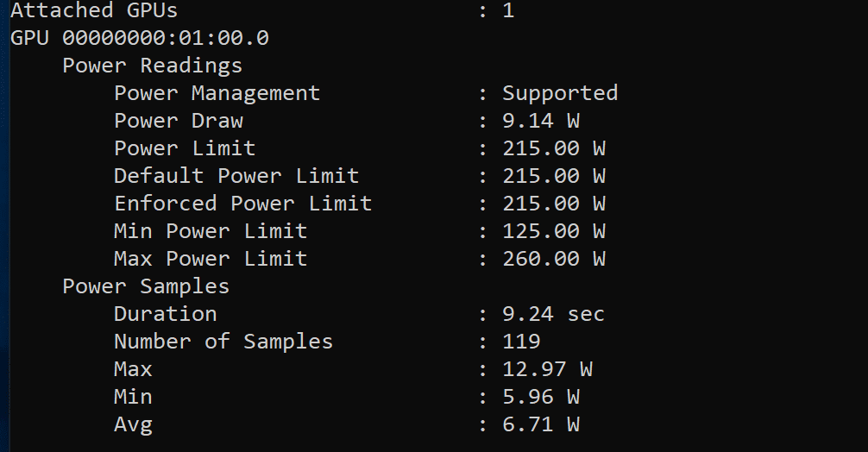
Task: Click Min Power Limit value 125.00 W
Action: tap(554, 232)
